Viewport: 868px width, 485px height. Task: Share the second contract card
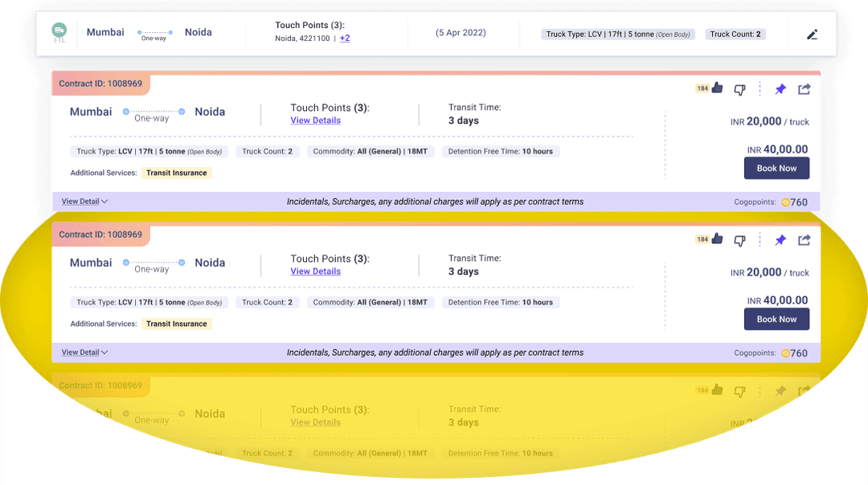(x=804, y=240)
